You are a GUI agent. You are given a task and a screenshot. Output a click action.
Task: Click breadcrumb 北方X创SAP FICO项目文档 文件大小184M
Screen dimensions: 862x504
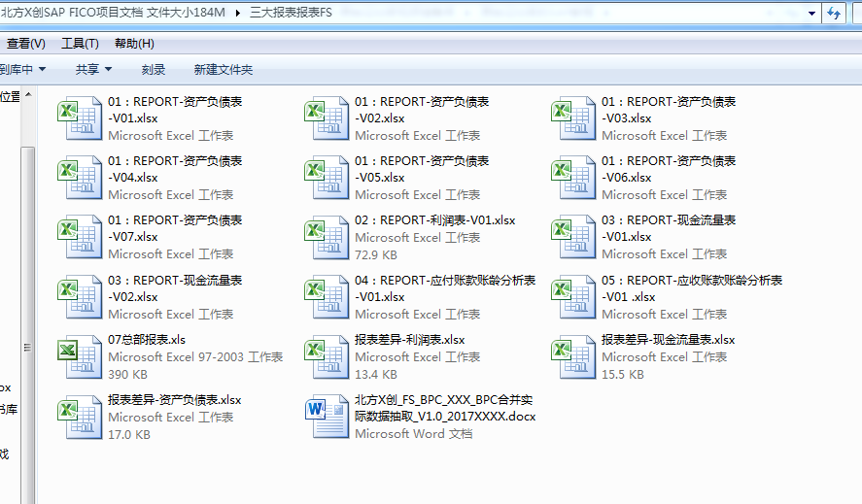point(113,12)
